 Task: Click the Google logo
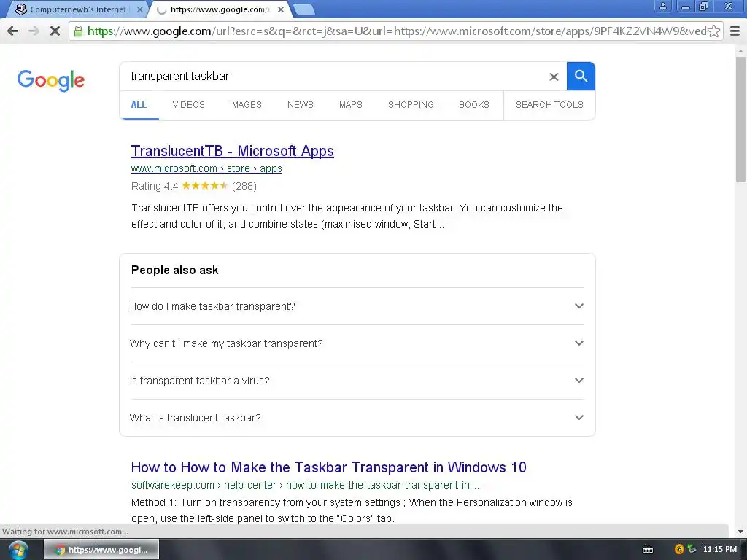51,80
